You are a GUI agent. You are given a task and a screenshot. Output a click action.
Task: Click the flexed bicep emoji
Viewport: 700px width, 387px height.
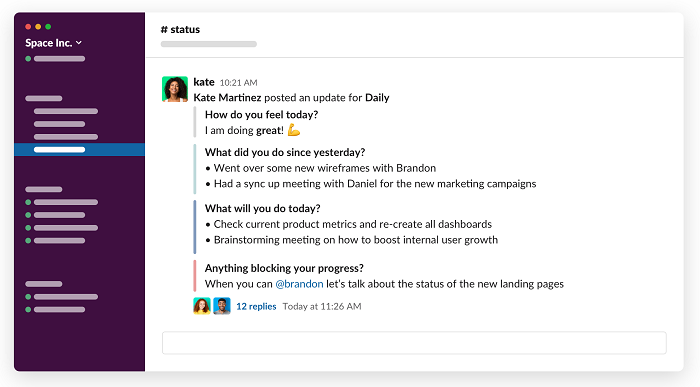[294, 130]
